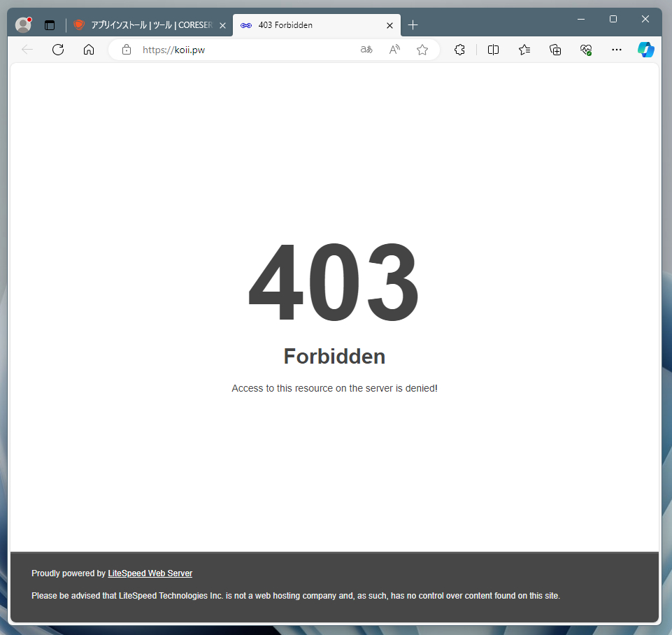This screenshot has width=672, height=635.
Task: Open a new tab with plus button
Action: (x=413, y=25)
